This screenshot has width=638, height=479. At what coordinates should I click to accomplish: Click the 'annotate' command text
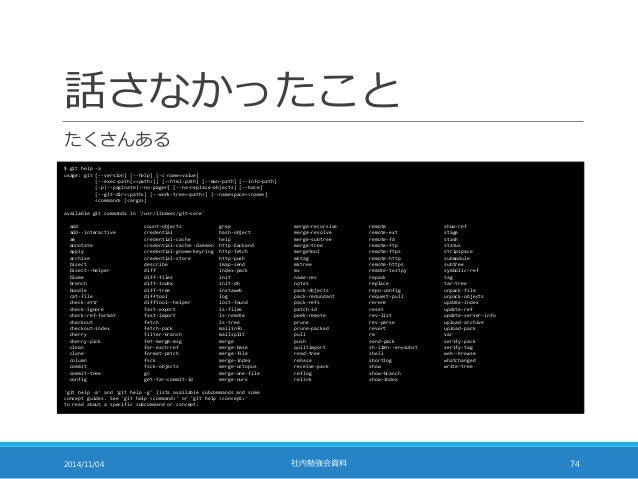click(81, 246)
